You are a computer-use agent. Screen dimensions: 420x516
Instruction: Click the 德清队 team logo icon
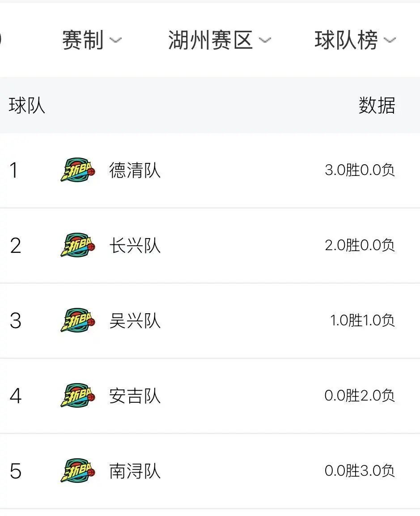78,170
